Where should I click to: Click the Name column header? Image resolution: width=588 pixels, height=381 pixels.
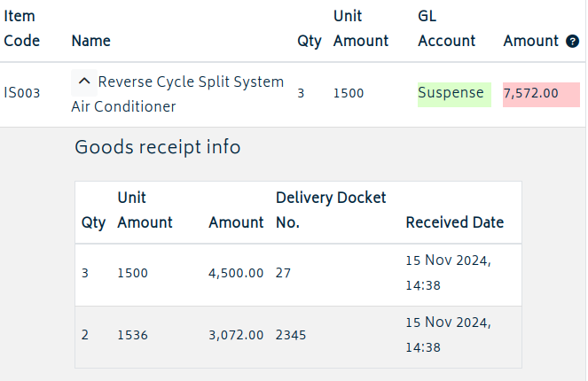(x=91, y=41)
